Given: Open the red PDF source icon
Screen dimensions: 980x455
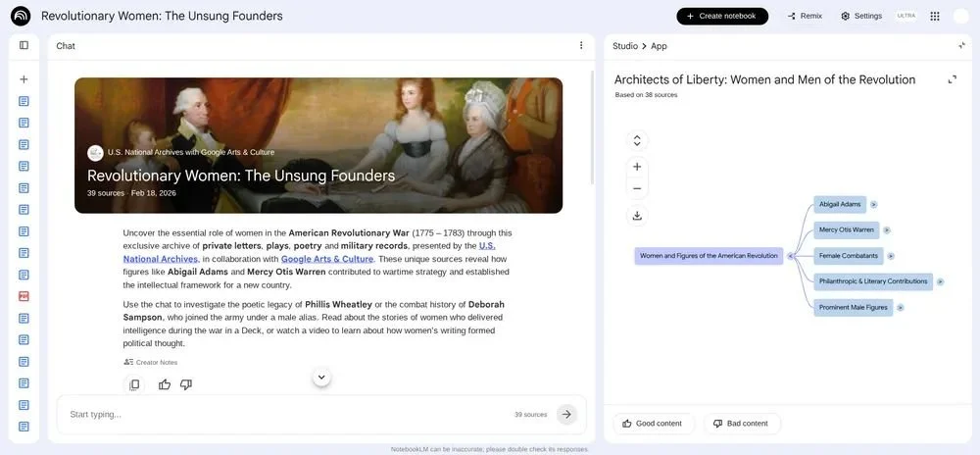Looking at the screenshot, I should click(x=24, y=296).
